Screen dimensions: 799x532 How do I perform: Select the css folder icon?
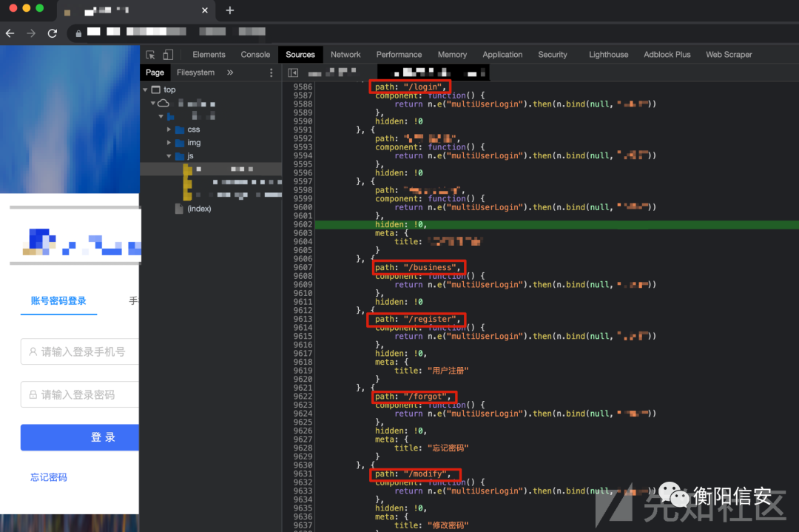(180, 129)
